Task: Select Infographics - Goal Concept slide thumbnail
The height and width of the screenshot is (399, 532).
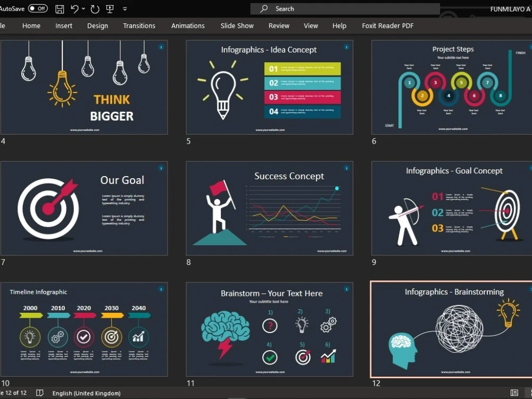Action: click(452, 209)
